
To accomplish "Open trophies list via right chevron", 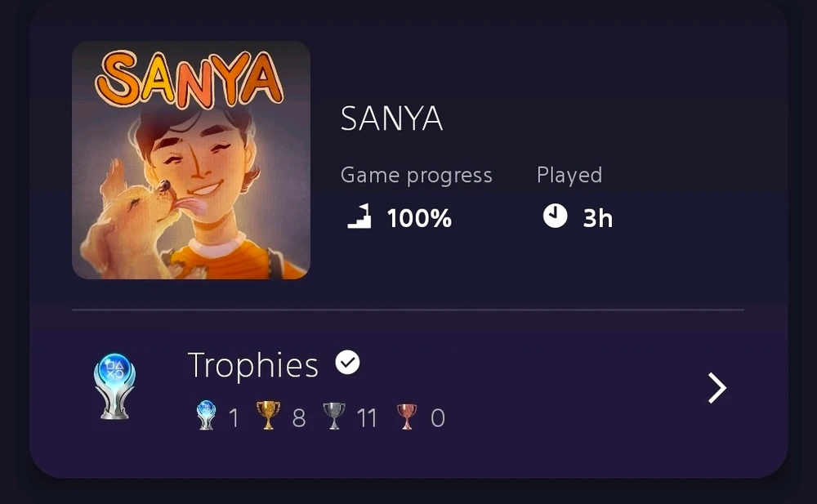I will (717, 388).
